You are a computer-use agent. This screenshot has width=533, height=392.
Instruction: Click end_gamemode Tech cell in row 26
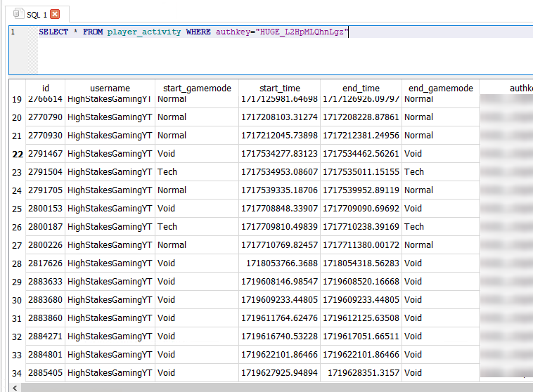pyautogui.click(x=441, y=227)
